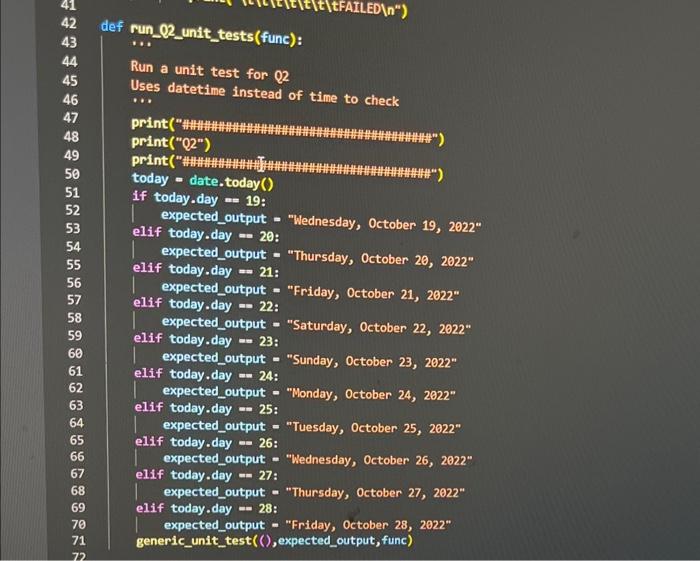
Task: Click 'today = date.today()' assignment line
Action: [202, 180]
